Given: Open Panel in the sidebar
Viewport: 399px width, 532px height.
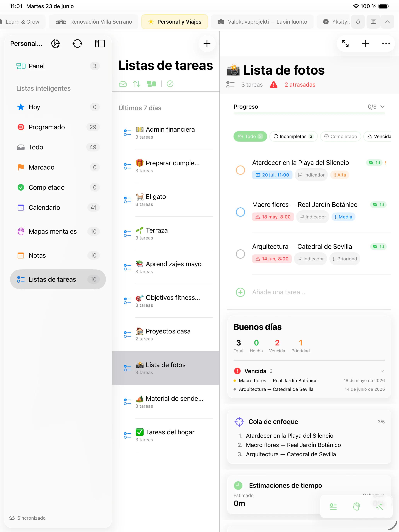Looking at the screenshot, I should pos(58,66).
